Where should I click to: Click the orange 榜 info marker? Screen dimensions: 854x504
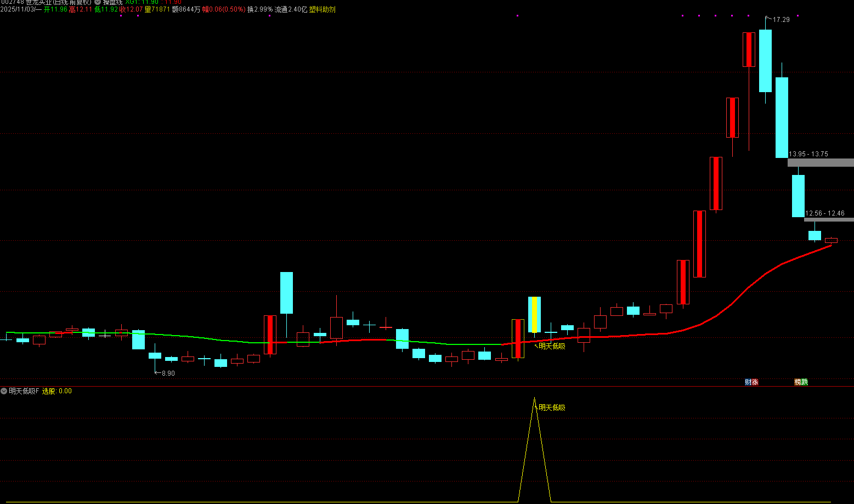pyautogui.click(x=798, y=382)
